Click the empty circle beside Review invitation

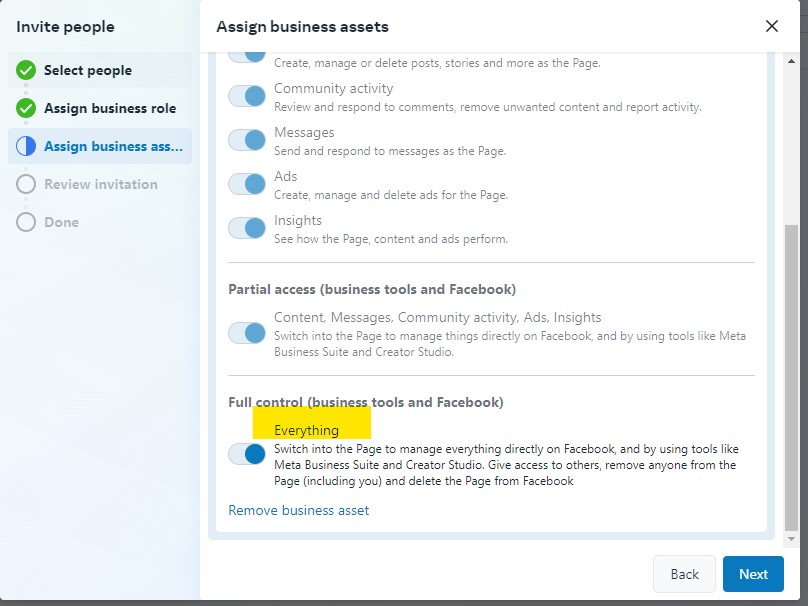tap(26, 184)
